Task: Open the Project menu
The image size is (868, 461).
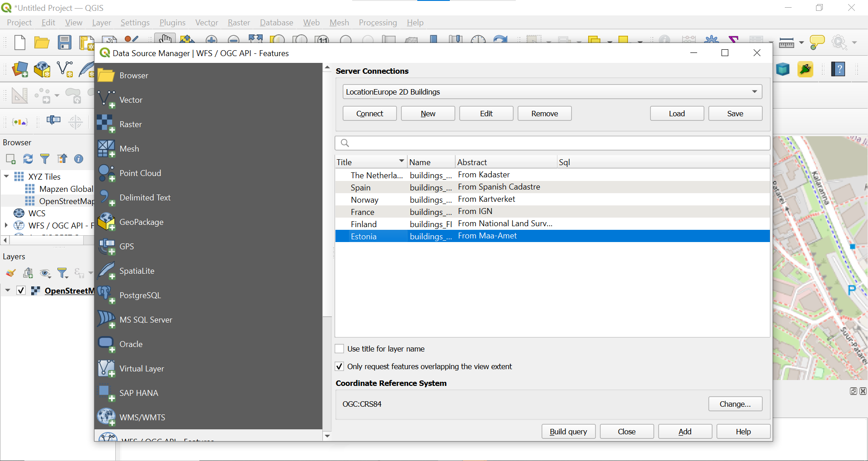Action: tap(19, 23)
